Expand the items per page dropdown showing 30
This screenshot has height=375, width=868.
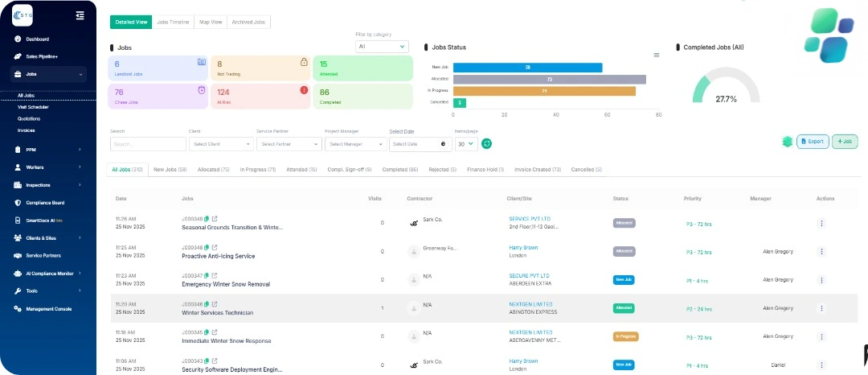(466, 144)
